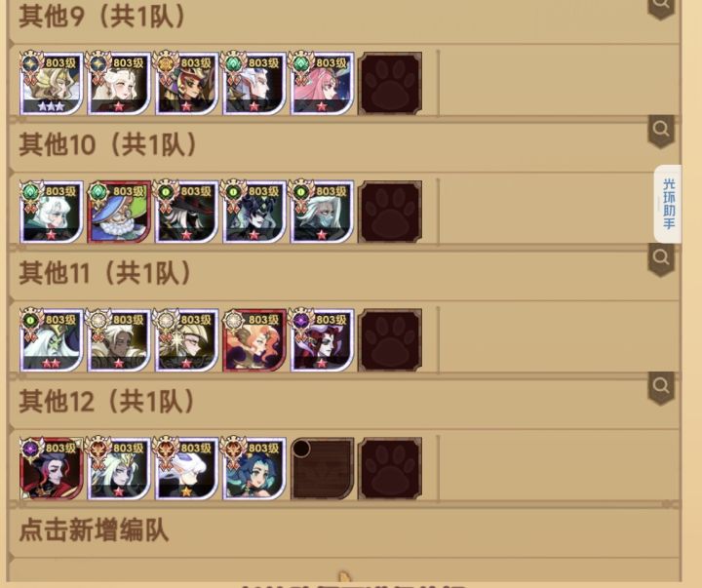Select the pet paw slot in 其他10 row

tap(390, 212)
